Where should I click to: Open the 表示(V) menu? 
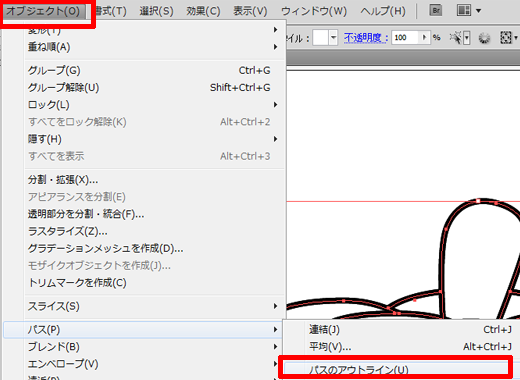click(x=250, y=11)
